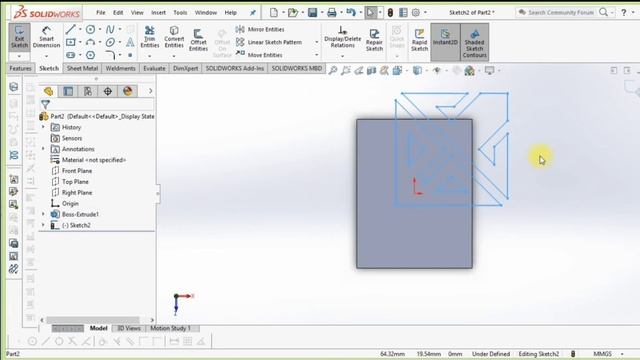Click the New document icon
This screenshot has height=360, width=640.
(x=274, y=13)
